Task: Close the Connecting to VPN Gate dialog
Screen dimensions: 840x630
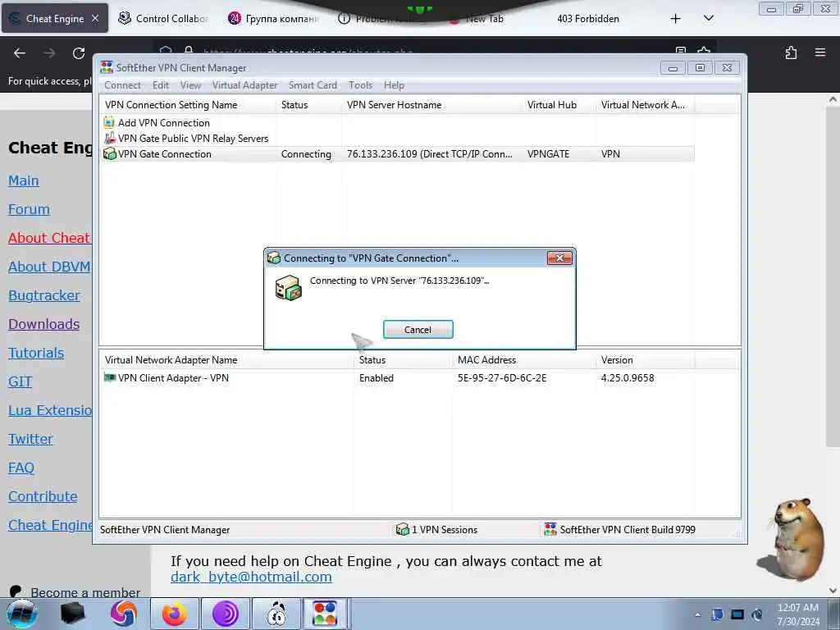Action: click(x=559, y=258)
